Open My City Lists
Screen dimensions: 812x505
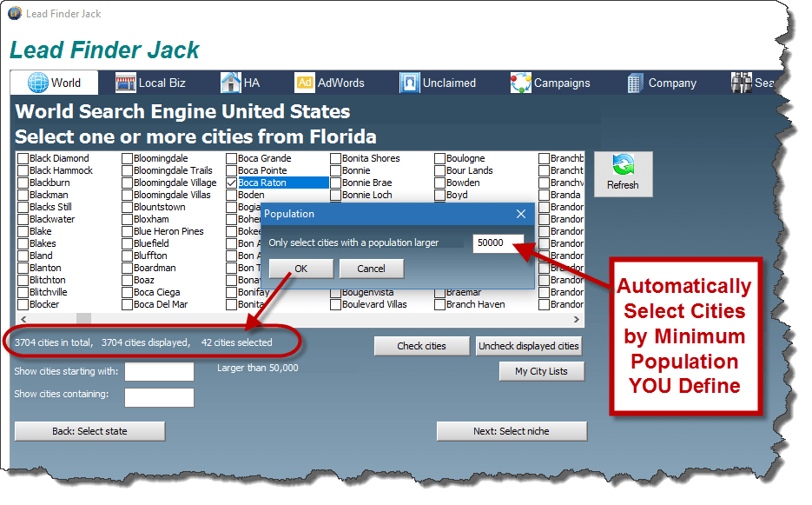(x=541, y=371)
